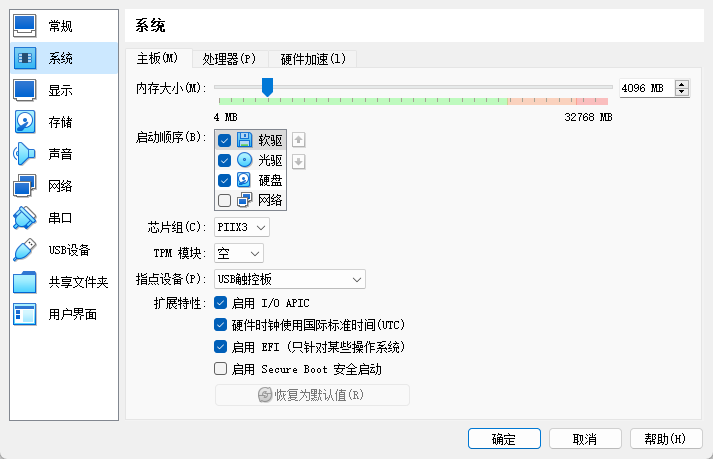Move boot device down with arrow

298,161
